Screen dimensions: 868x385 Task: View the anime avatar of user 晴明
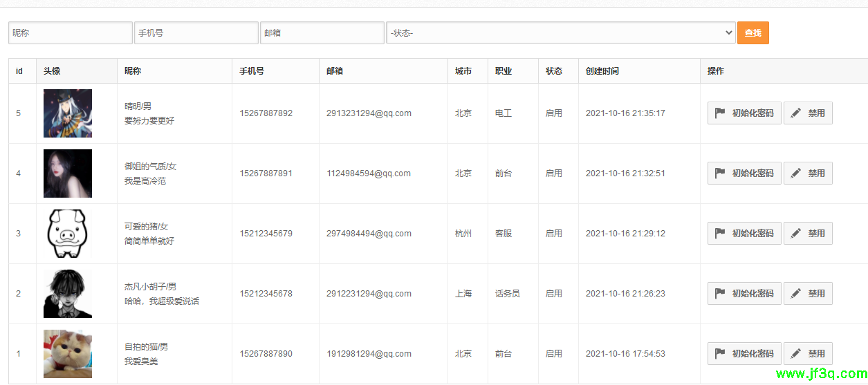click(x=68, y=113)
